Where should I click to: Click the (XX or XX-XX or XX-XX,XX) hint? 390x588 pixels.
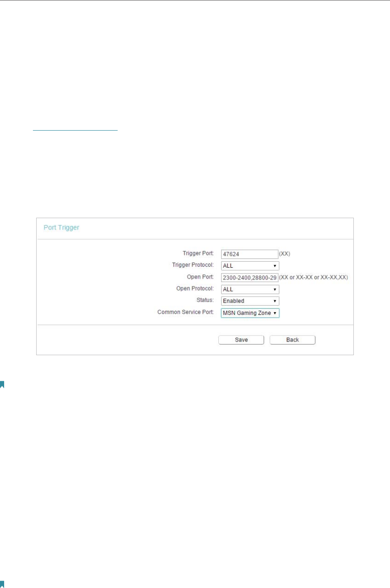click(314, 277)
